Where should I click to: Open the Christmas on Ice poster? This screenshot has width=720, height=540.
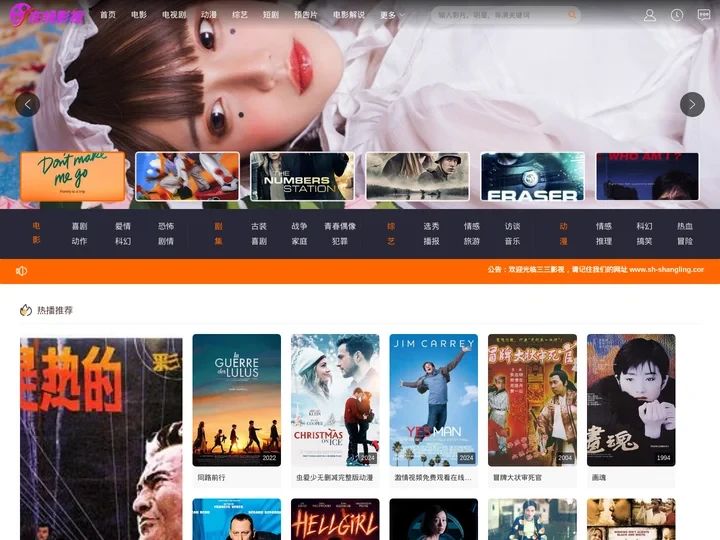[x=335, y=399]
